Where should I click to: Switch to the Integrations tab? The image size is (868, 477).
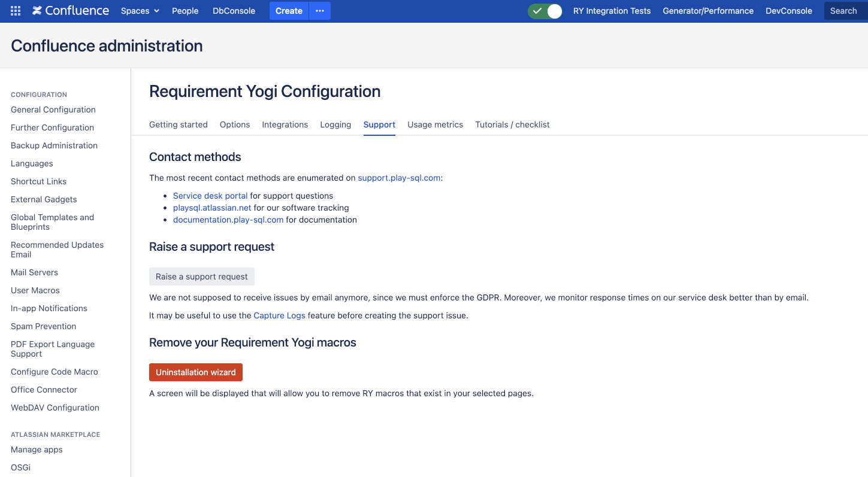pyautogui.click(x=285, y=124)
